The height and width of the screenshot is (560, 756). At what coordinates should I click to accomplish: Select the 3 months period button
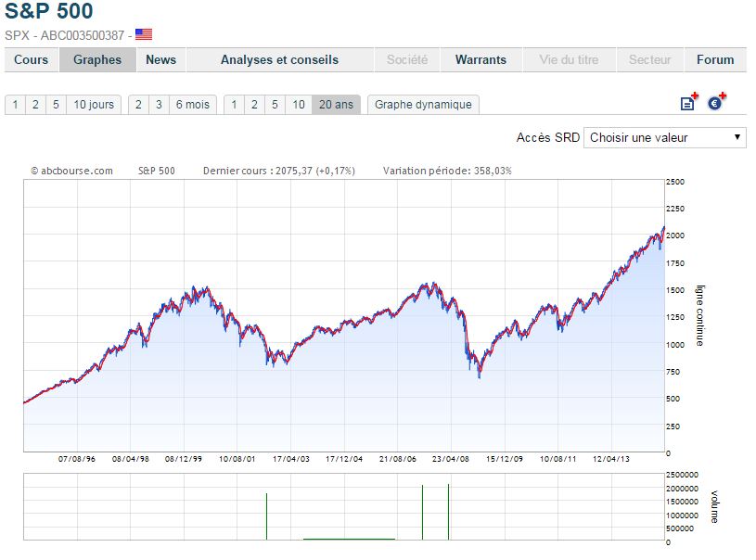[x=159, y=105]
